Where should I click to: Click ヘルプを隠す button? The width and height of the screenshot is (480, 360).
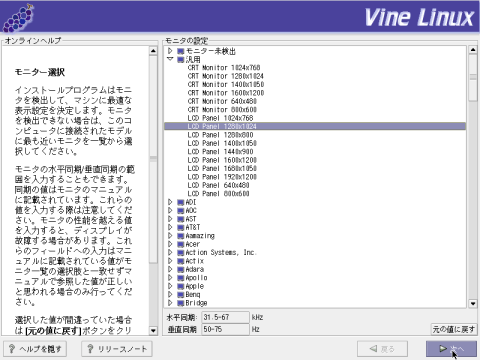point(35,349)
